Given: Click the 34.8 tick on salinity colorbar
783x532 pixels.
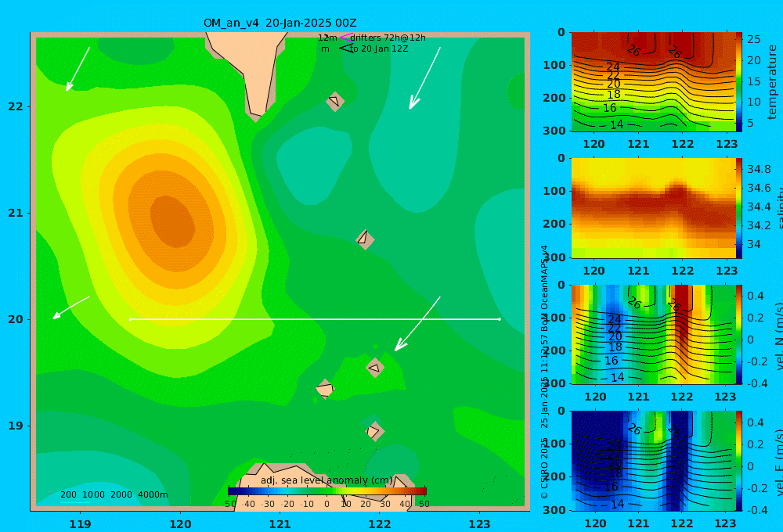Looking at the screenshot, I should pos(759,169).
